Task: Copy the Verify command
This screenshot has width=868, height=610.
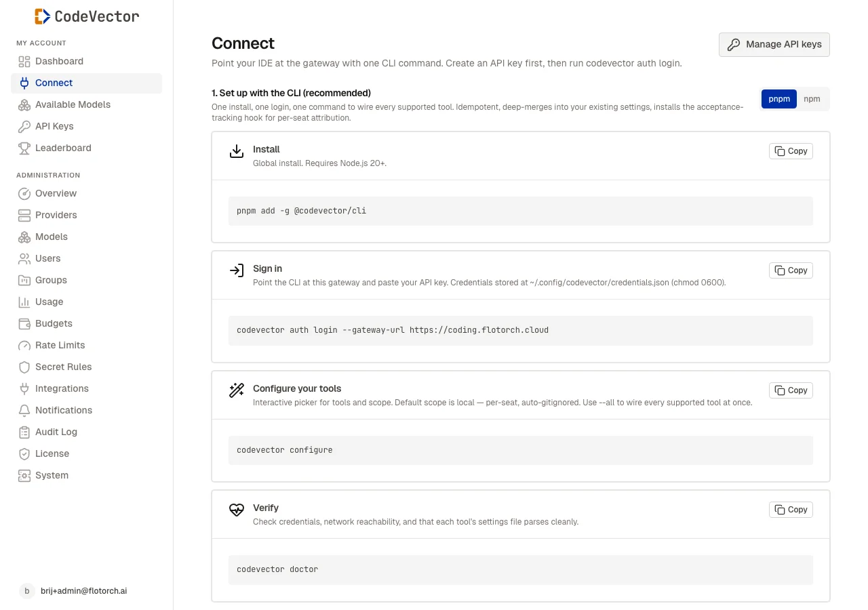Action: (x=791, y=510)
